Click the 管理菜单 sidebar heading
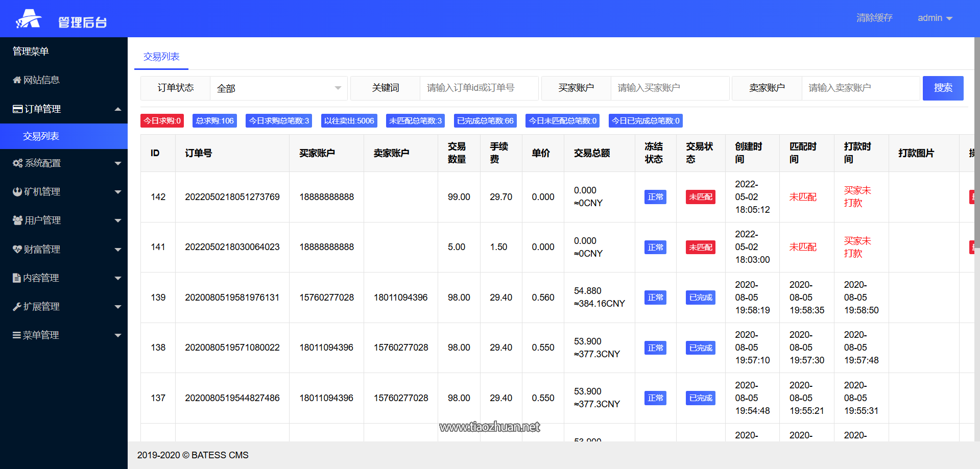This screenshot has height=469, width=980. 31,52
